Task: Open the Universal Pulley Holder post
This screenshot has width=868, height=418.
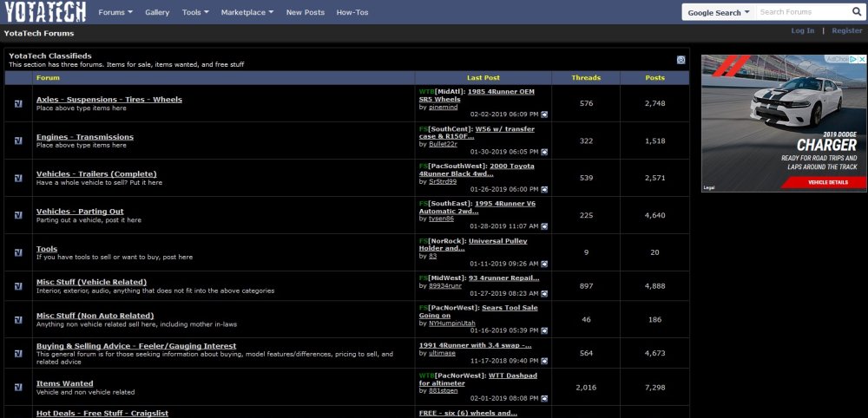Action: (x=473, y=245)
